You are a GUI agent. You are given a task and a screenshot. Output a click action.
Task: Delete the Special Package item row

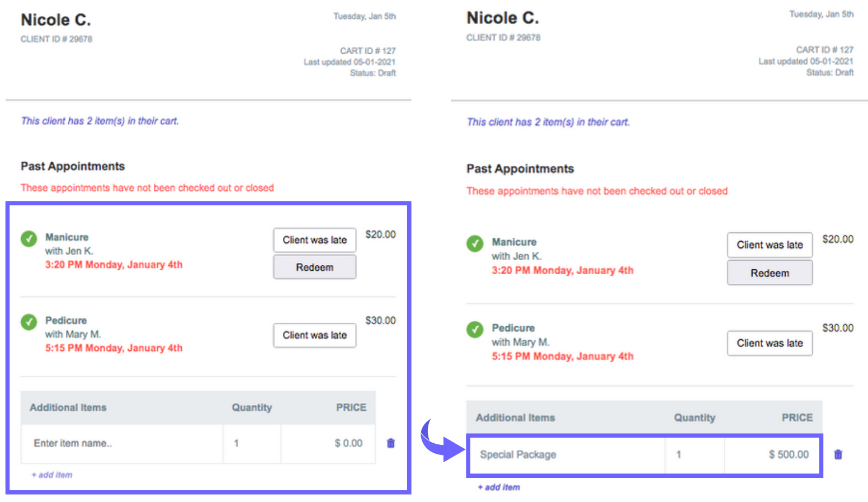tap(838, 454)
